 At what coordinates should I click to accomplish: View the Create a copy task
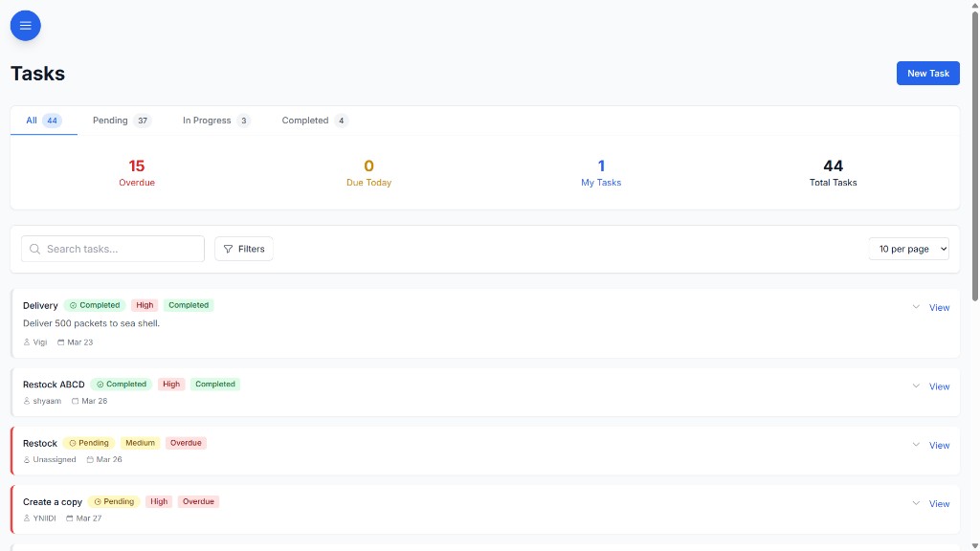(x=939, y=504)
